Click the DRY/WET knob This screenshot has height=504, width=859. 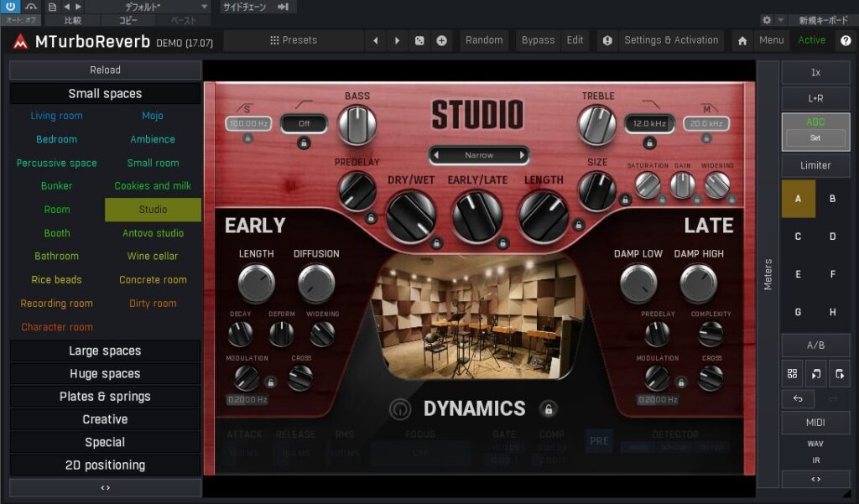(x=411, y=215)
